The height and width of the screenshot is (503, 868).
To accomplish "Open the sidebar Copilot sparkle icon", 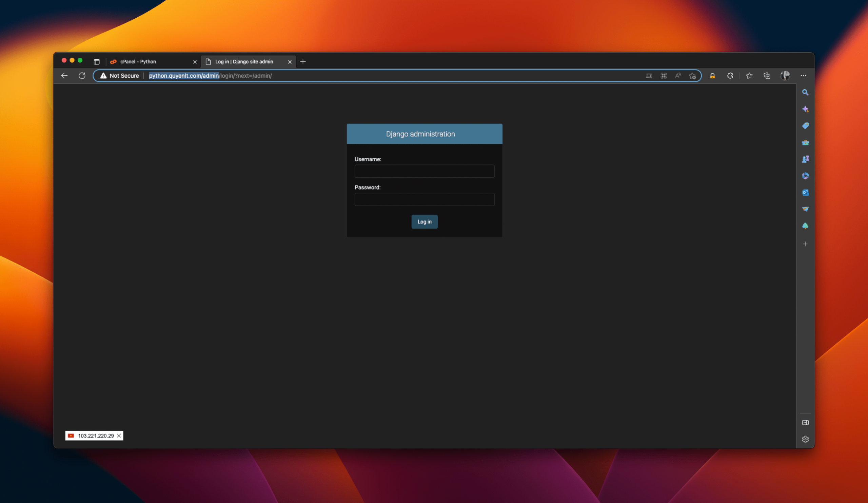I will coord(805,109).
